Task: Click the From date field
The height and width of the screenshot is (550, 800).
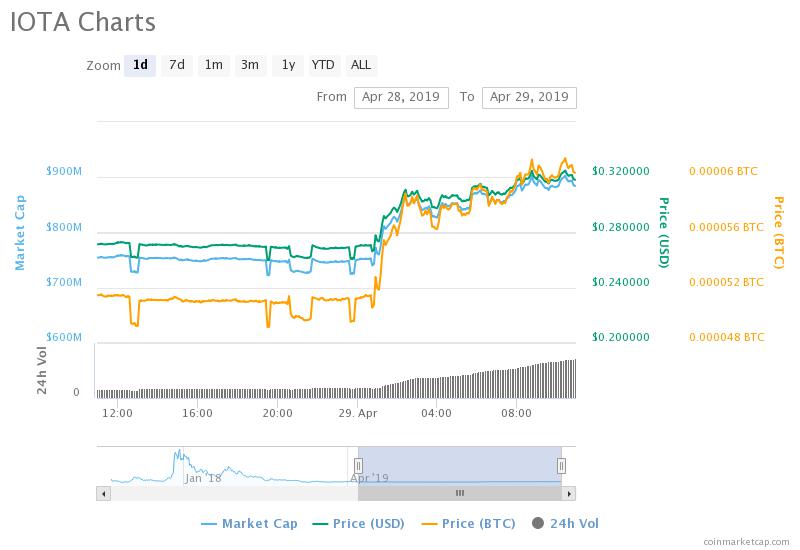Action: [x=401, y=97]
